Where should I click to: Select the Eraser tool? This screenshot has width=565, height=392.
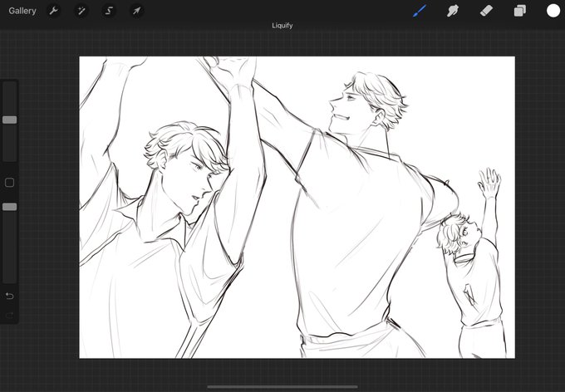pyautogui.click(x=486, y=11)
